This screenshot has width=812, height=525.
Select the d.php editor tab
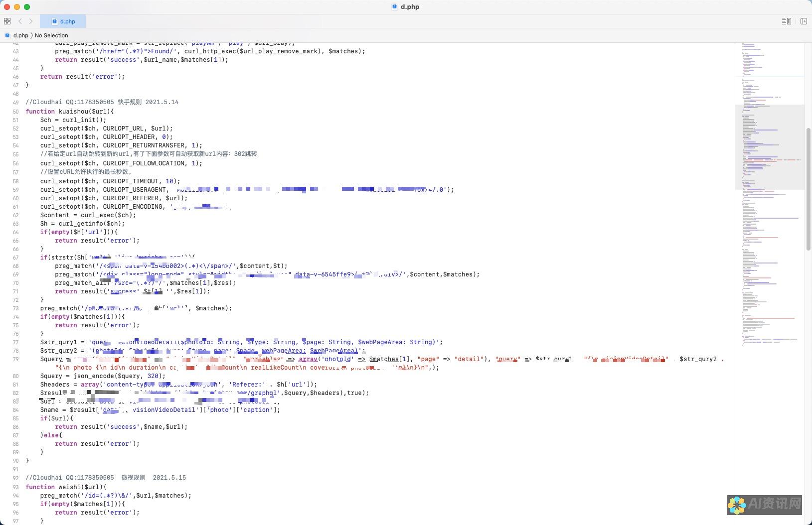tap(64, 21)
